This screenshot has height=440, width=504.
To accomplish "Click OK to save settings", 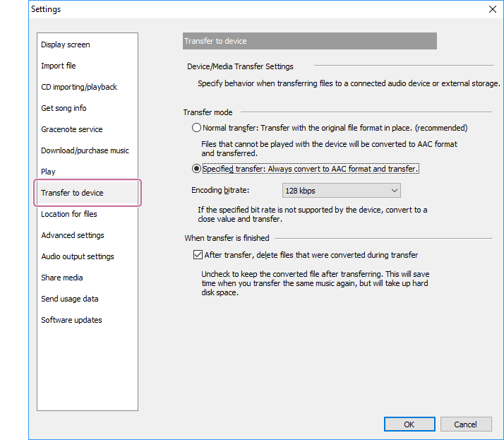I will (x=409, y=424).
